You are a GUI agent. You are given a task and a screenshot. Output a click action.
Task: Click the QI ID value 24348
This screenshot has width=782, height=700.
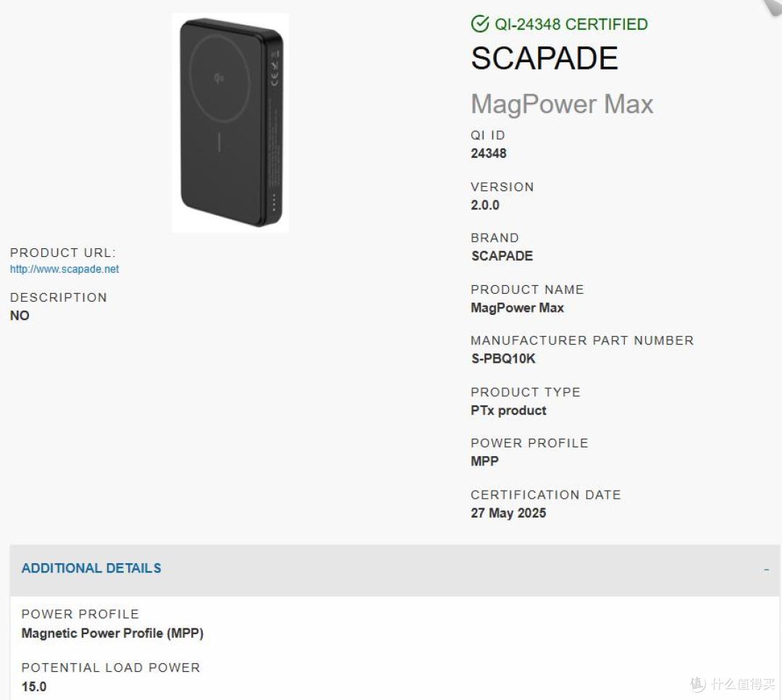tap(489, 153)
